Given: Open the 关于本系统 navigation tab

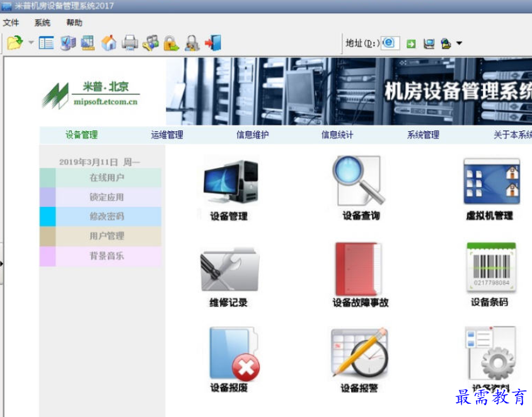Looking at the screenshot, I should 512,135.
